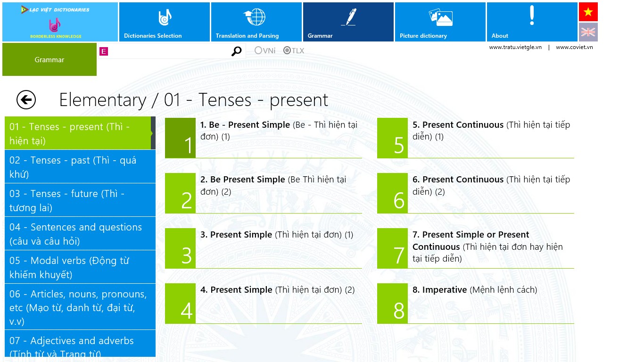The image size is (644, 362).
Task: Visit www.tratu.vietgle.vn link
Action: [515, 47]
